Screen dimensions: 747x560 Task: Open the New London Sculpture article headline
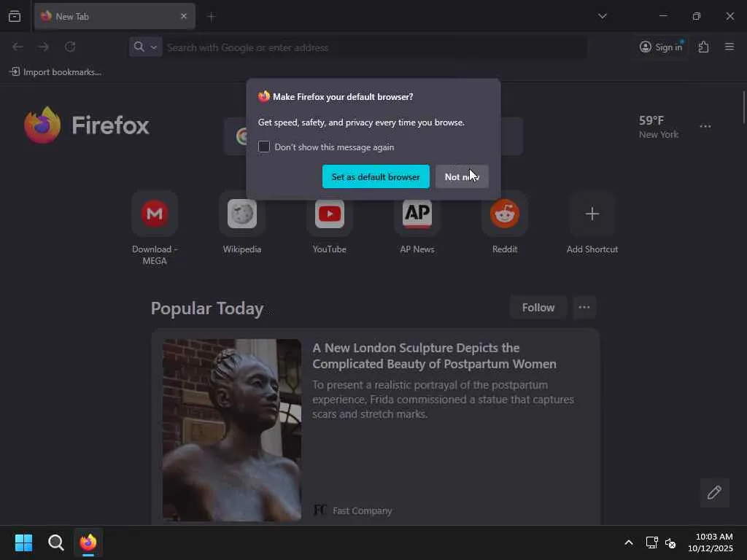434,356
